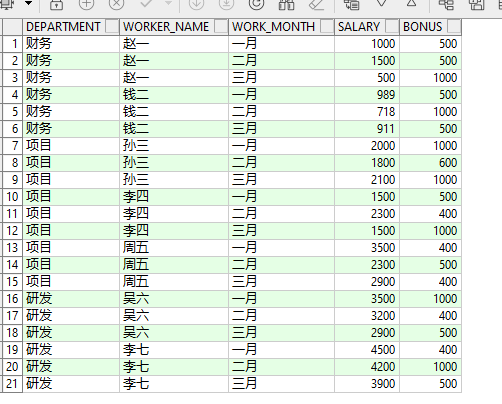
Task: Toggle the sort box beside WORKER_NAME header
Action: point(221,26)
